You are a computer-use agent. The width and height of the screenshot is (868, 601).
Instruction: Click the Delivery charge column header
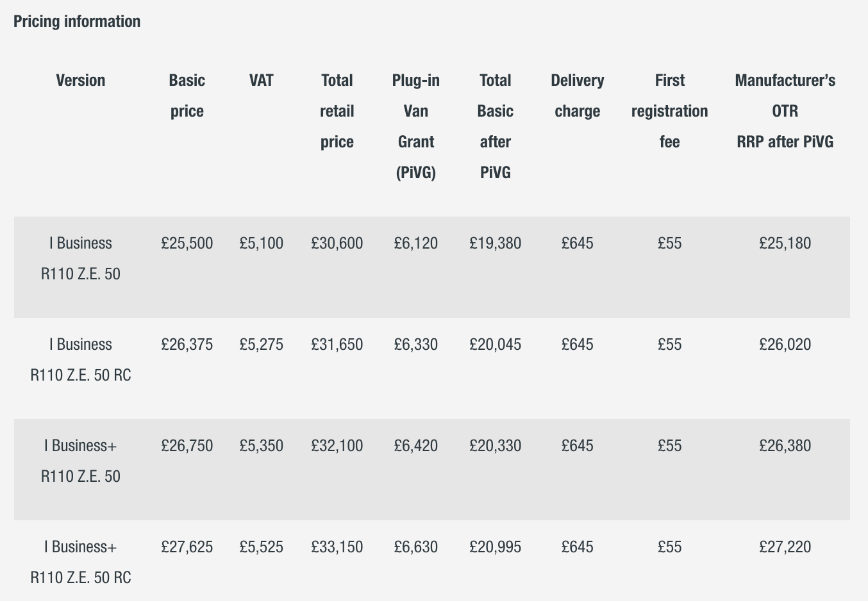pos(577,95)
